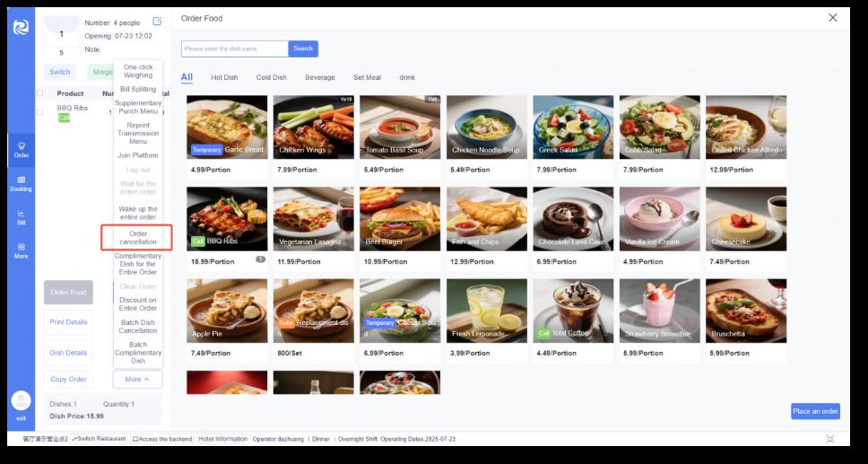Click the dish name search field
Image resolution: width=868 pixels, height=464 pixels.
[235, 48]
